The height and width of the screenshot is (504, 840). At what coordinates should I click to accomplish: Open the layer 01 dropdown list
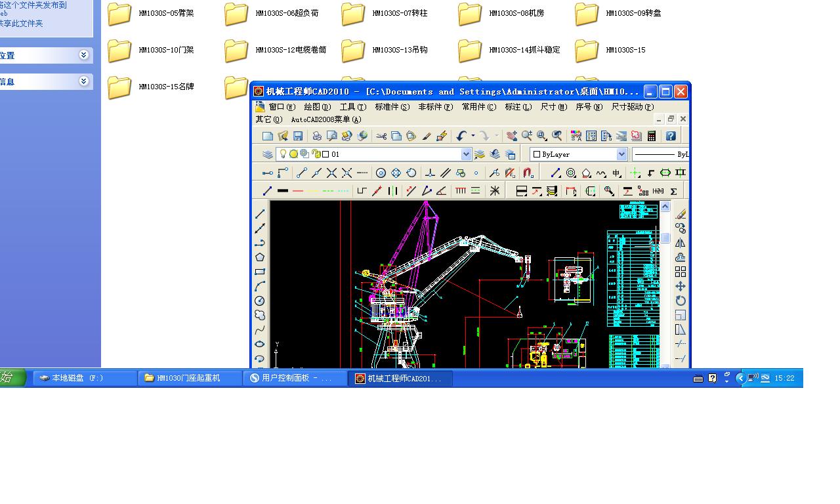pyautogui.click(x=466, y=154)
